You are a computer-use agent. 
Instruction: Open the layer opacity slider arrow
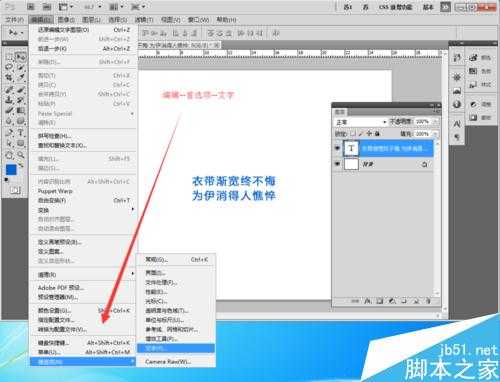coord(435,122)
